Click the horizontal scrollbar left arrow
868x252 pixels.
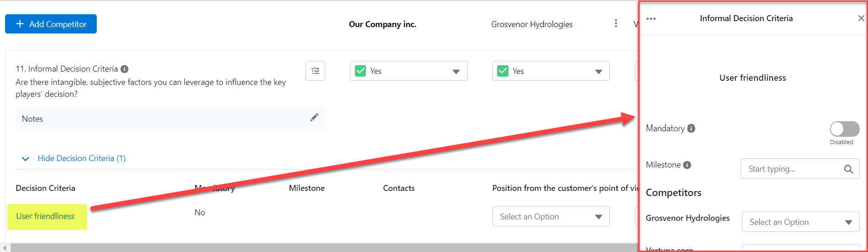click(4, 248)
